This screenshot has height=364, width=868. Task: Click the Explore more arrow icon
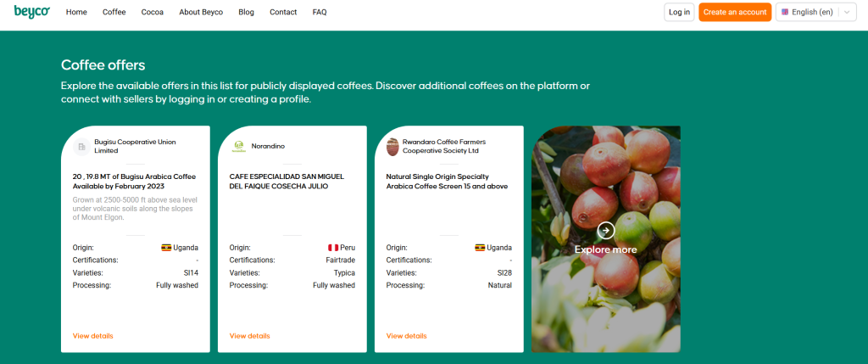tap(605, 230)
